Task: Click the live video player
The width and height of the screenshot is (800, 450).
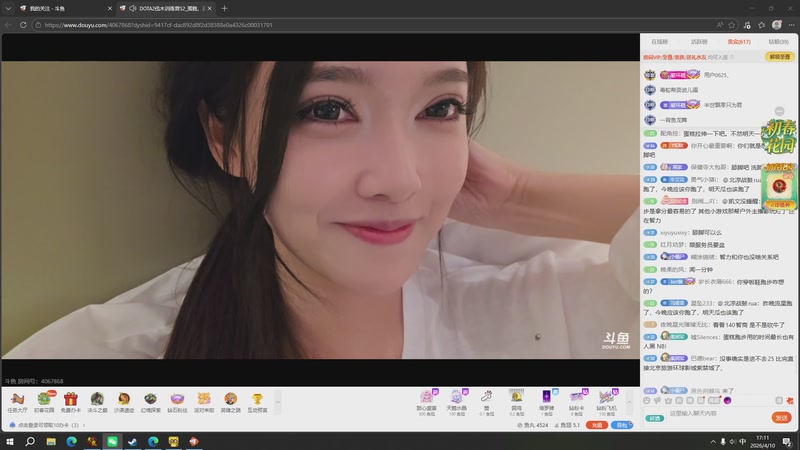Action: (x=320, y=210)
